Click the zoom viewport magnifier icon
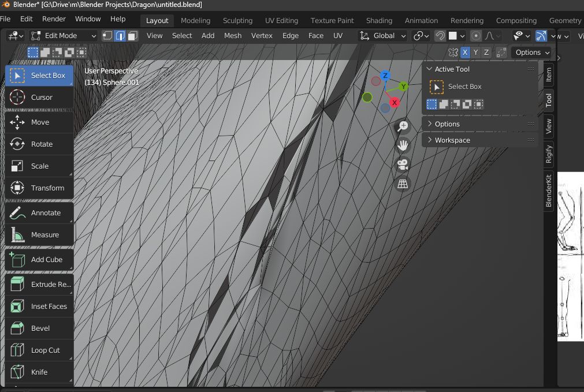This screenshot has width=584, height=392. pos(403,126)
